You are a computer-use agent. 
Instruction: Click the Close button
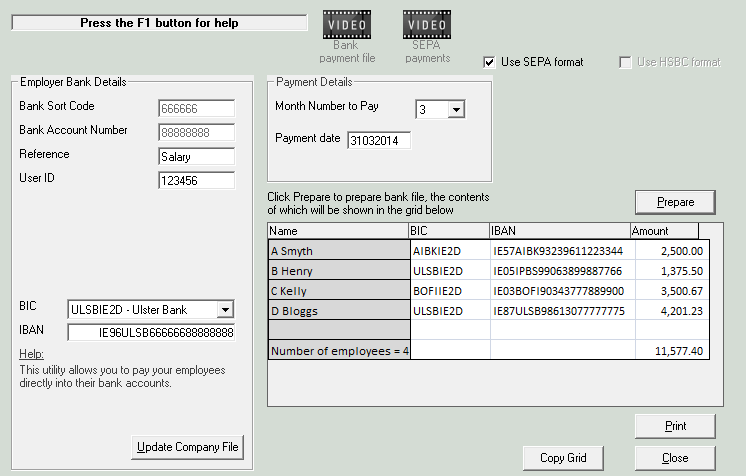tap(675, 458)
